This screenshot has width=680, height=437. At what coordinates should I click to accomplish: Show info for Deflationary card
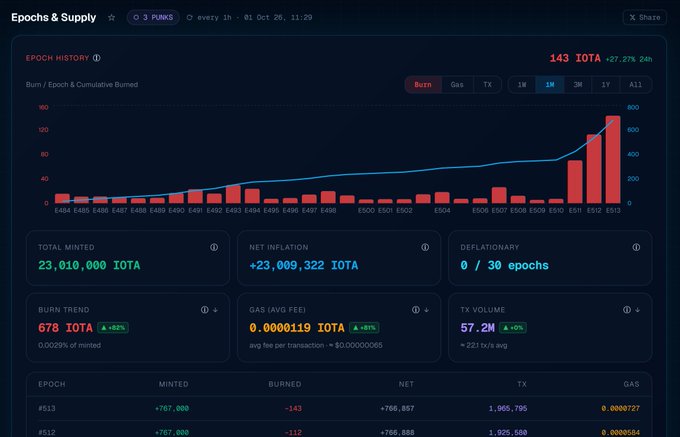[x=636, y=247]
